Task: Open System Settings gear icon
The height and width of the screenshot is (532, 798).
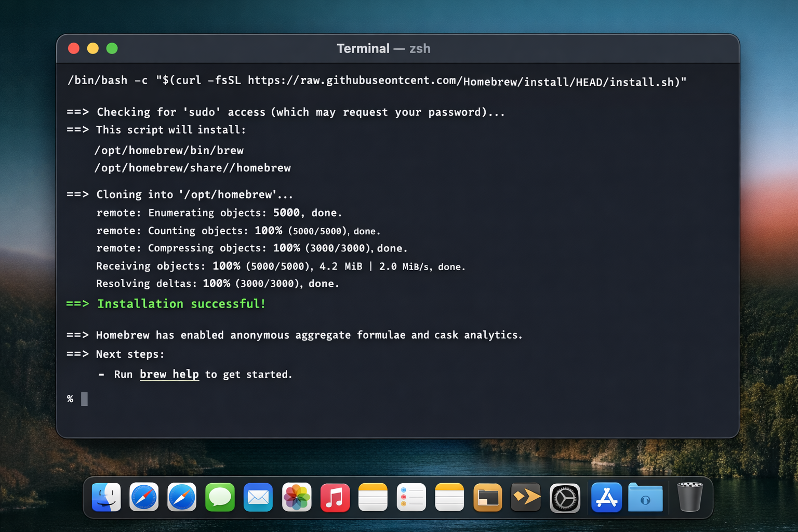Action: [x=565, y=498]
